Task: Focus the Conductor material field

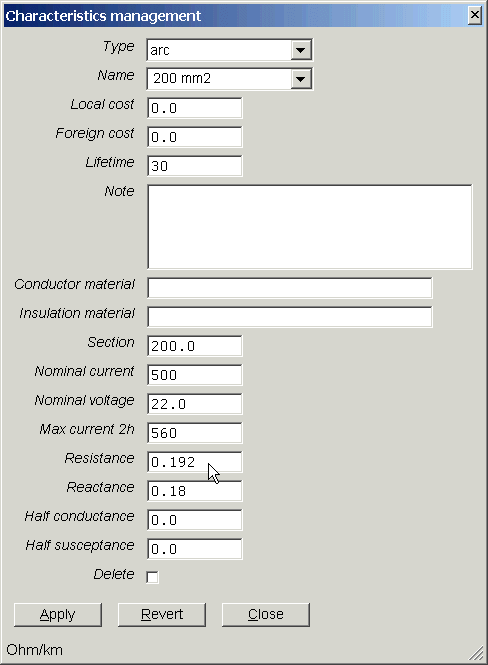Action: (290, 288)
